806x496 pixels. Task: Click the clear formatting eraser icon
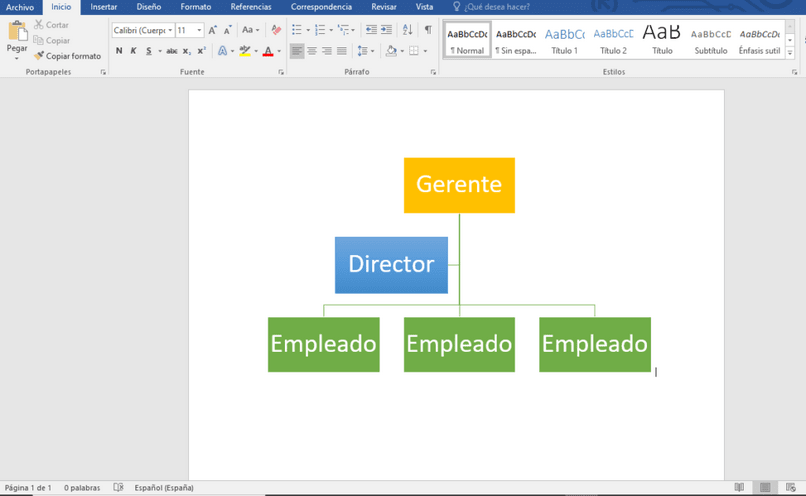coord(276,30)
